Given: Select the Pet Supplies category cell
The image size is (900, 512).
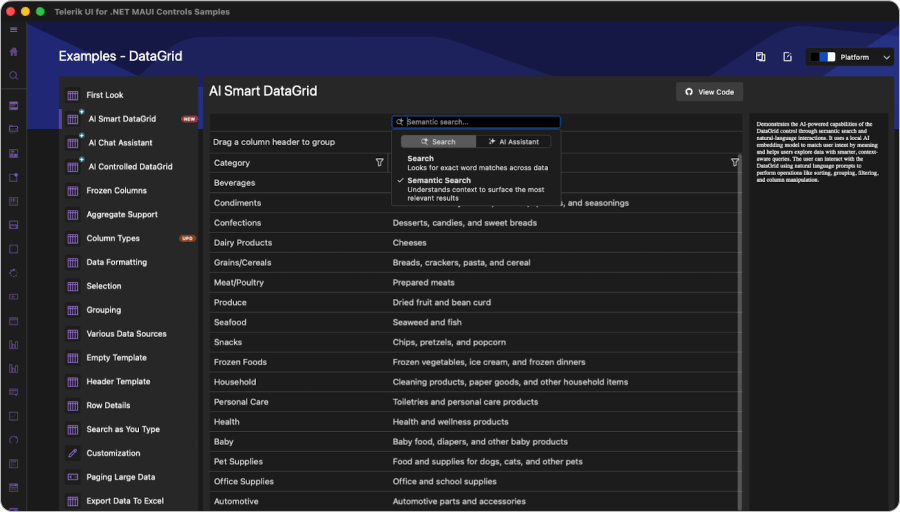Looking at the screenshot, I should point(298,461).
